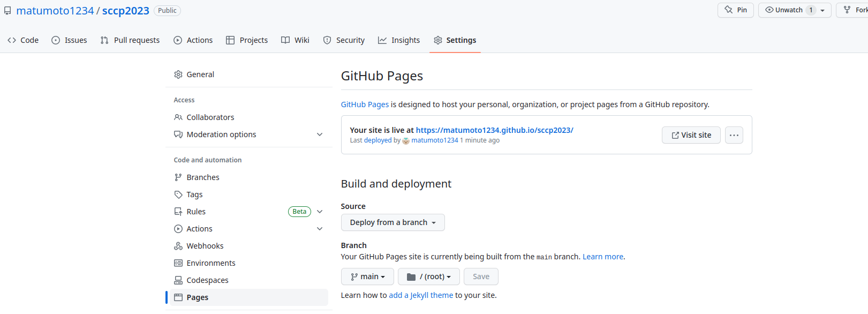Click the Pull requests branch icon
This screenshot has width=868, height=314.
(104, 40)
